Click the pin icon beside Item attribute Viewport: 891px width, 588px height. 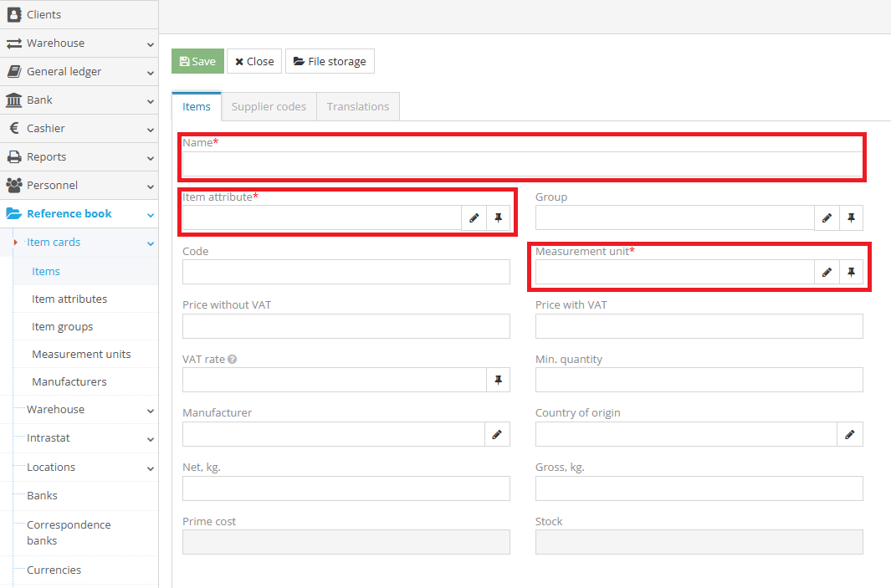499,218
